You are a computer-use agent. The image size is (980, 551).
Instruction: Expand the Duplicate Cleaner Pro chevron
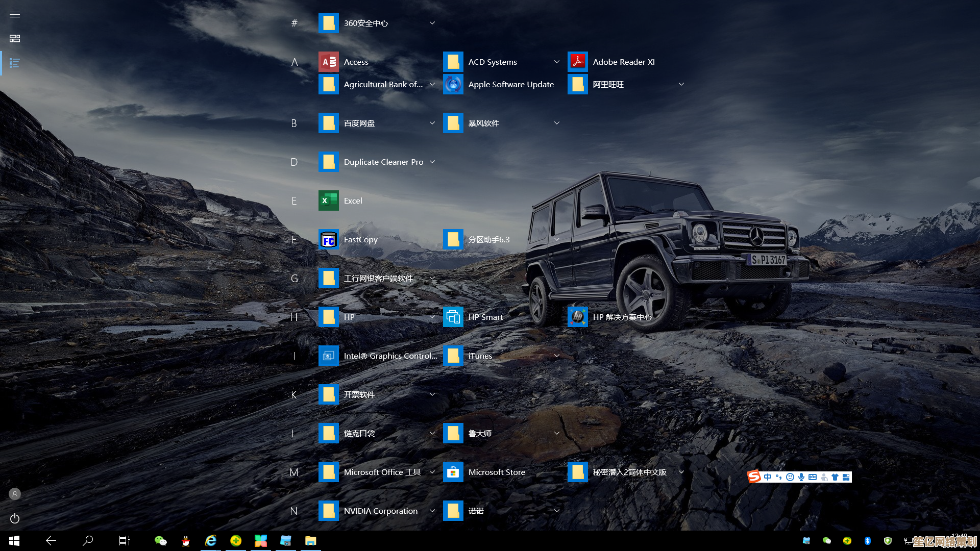[x=432, y=162]
